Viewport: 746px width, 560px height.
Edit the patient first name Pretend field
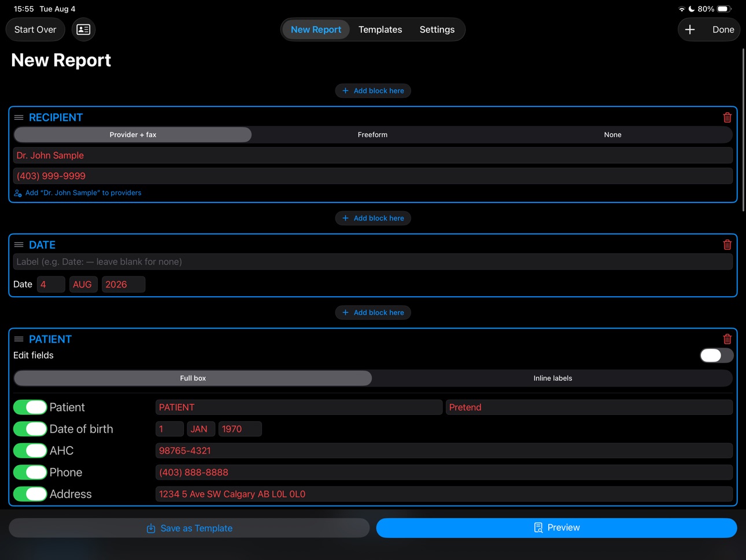tap(589, 407)
